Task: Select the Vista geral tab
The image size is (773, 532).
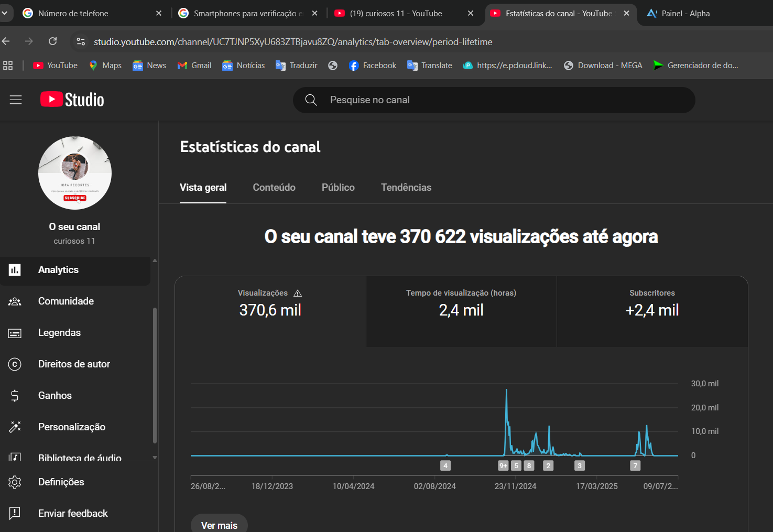Action: 203,188
